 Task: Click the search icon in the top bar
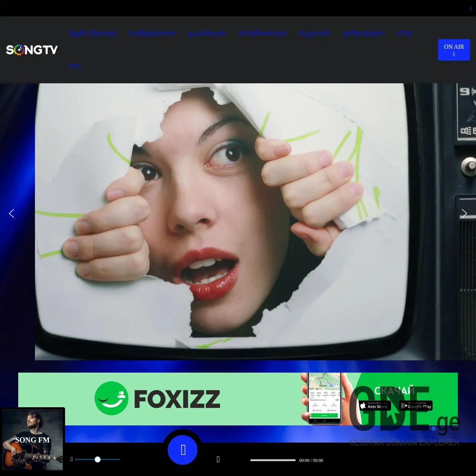click(x=471, y=8)
